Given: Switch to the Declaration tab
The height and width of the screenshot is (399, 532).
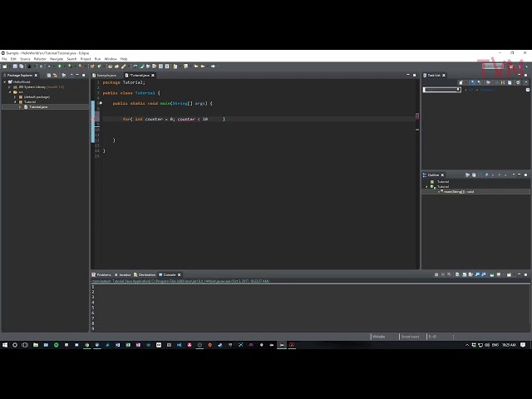Looking at the screenshot, I should click(x=145, y=274).
